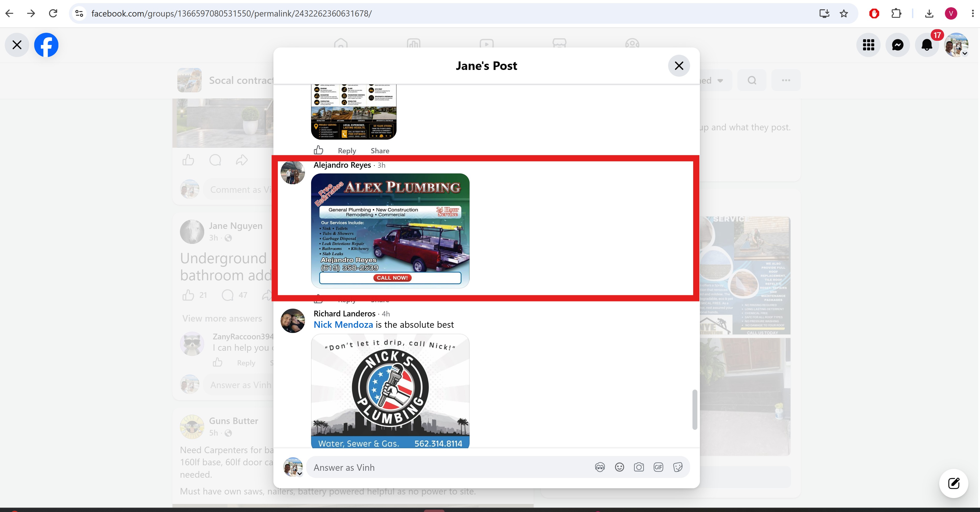
Task: Go back using the browser back arrow
Action: click(x=10, y=14)
